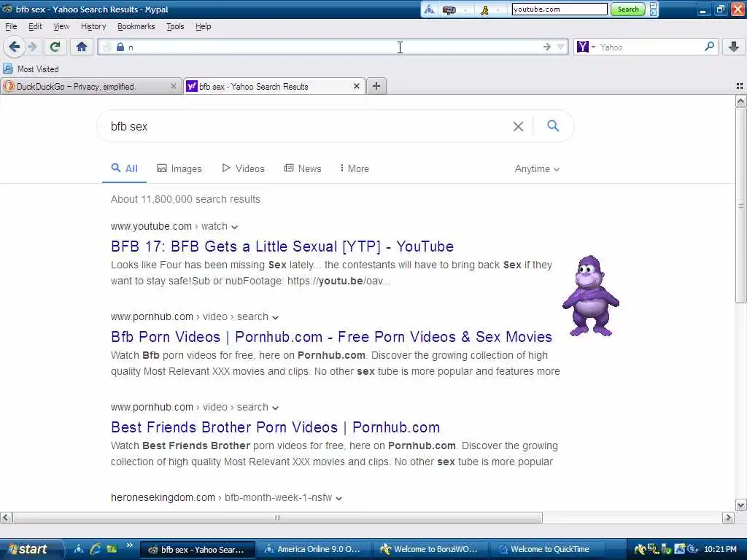The image size is (747, 560).
Task: Focus the youtube.com AOL search field
Action: coord(560,9)
